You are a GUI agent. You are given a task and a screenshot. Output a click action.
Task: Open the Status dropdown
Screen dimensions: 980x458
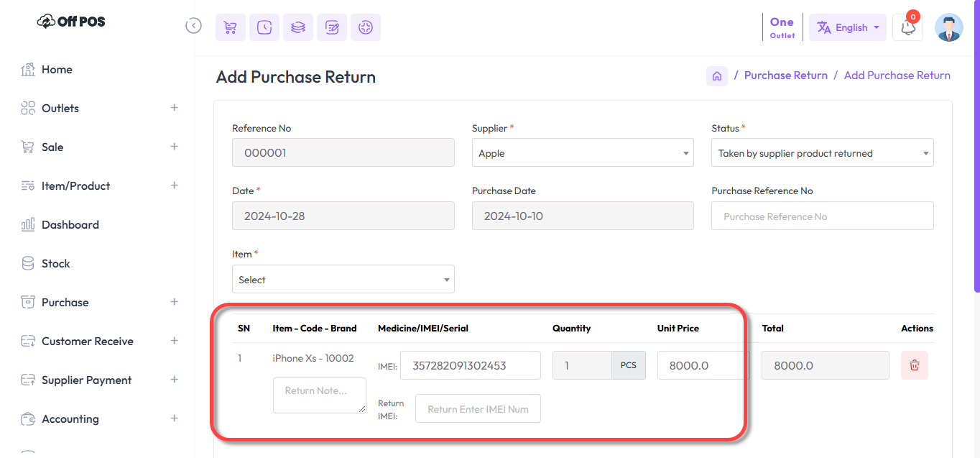(x=822, y=153)
